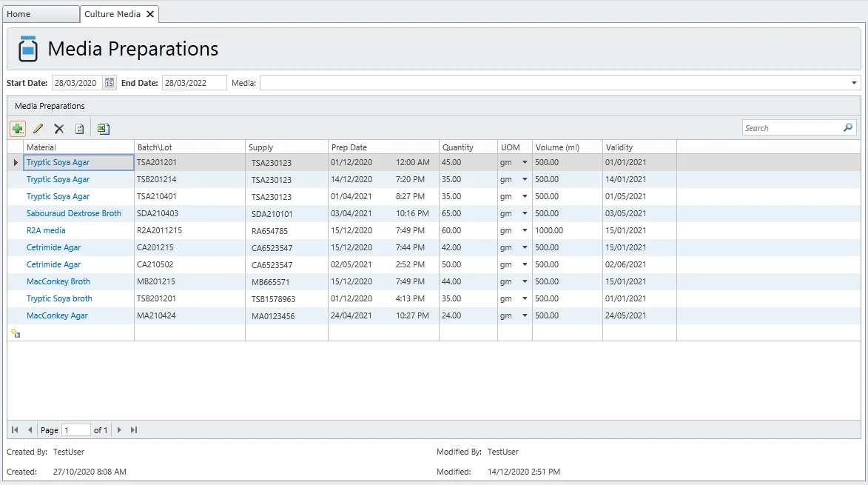Click the End Date input field
This screenshot has height=485, width=868.
coord(194,83)
